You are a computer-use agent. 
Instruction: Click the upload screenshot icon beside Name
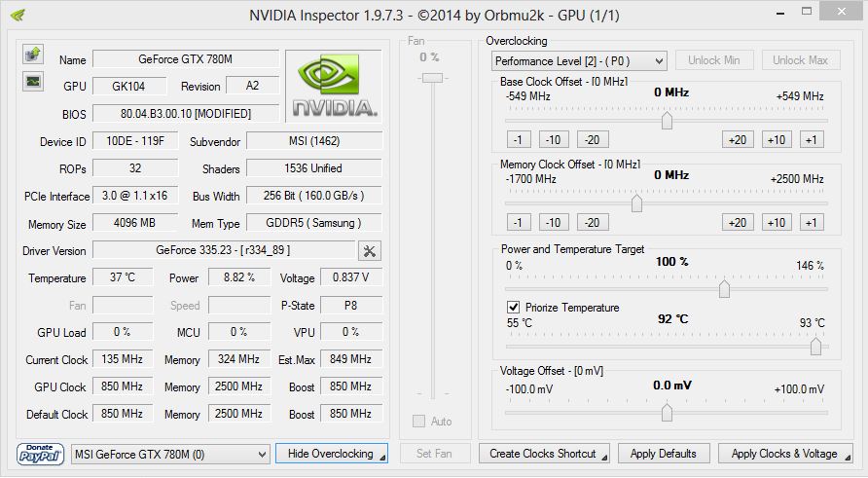(33, 55)
